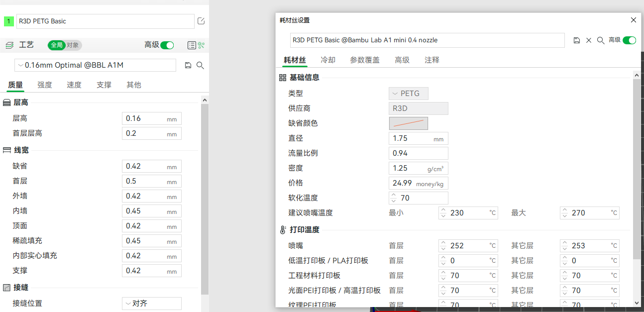
Task: Click the 接缝 section icon
Action: 7,288
